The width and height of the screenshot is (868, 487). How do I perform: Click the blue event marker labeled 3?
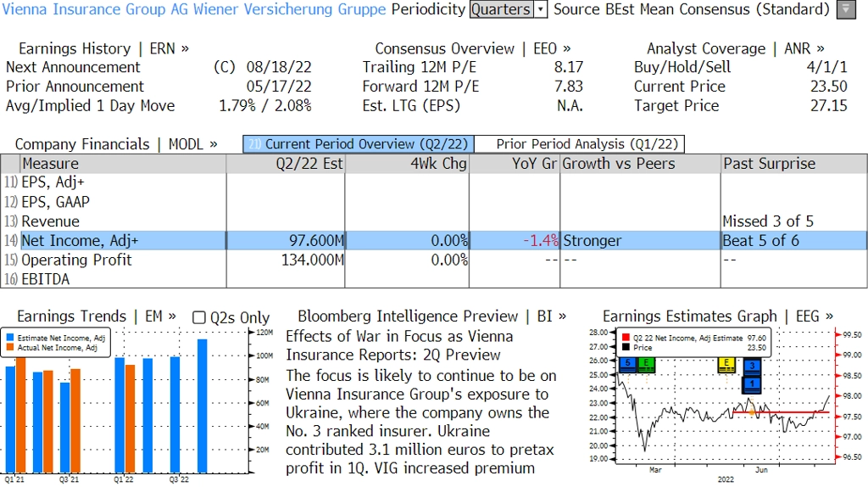[x=752, y=367]
